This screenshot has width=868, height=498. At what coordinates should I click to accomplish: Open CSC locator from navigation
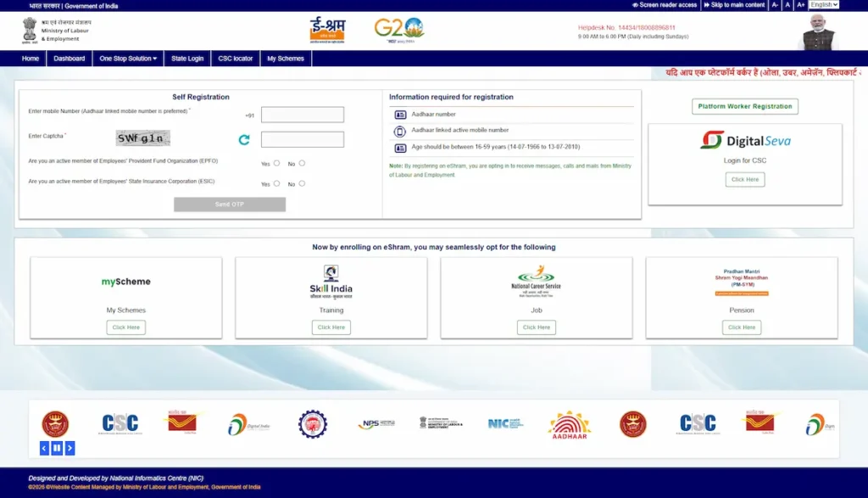(236, 59)
